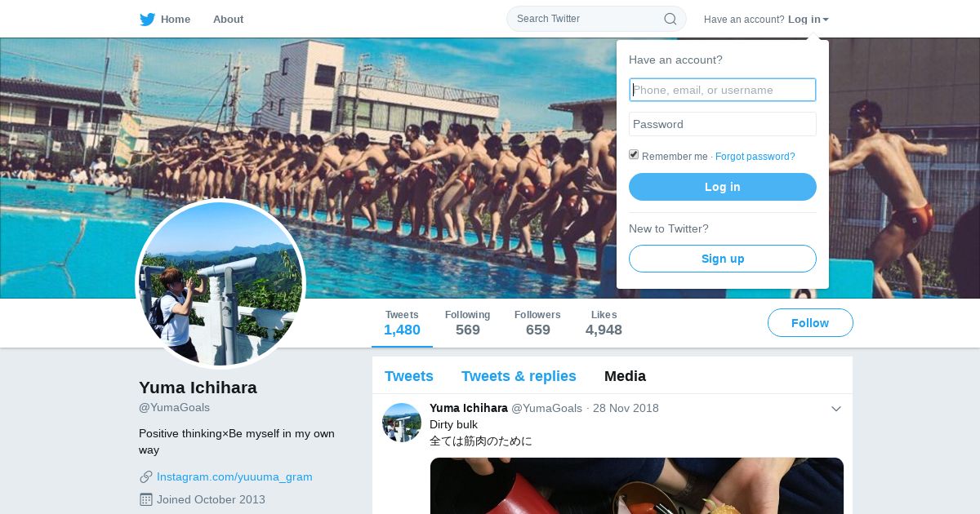Switch to the Media tab
Screen dimensions: 980x514
point(625,376)
